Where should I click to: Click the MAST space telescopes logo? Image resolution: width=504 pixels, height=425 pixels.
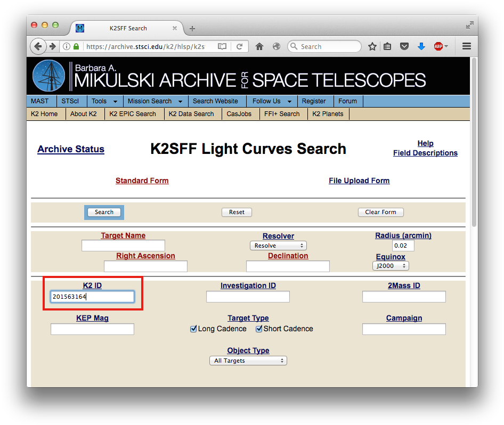pyautogui.click(x=48, y=75)
